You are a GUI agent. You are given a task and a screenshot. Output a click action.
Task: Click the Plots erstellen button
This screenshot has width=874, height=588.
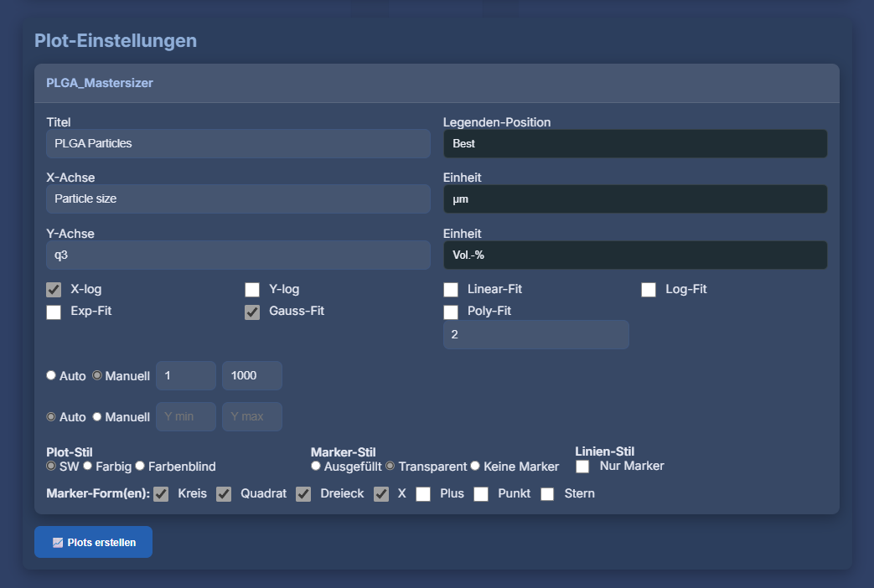[93, 542]
